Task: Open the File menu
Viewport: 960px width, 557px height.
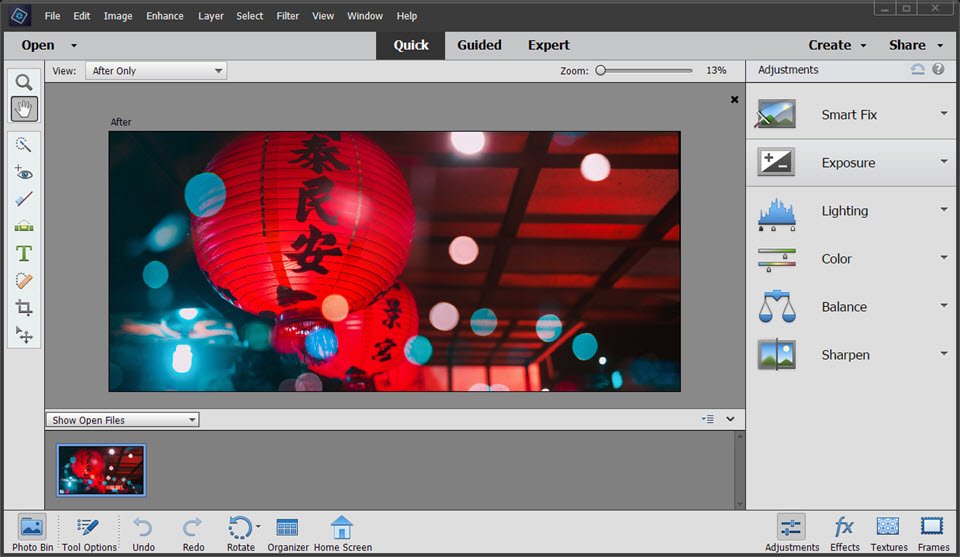Action: point(52,16)
